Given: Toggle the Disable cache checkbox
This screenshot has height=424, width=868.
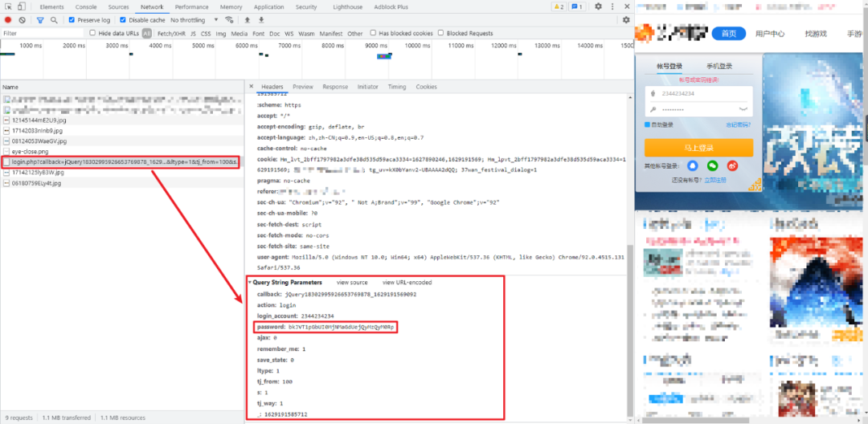Looking at the screenshot, I should tap(124, 20).
